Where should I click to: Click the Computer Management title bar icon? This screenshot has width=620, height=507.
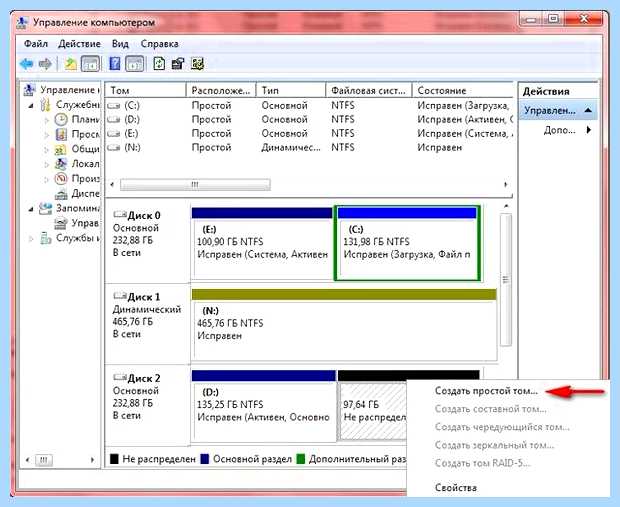(23, 22)
